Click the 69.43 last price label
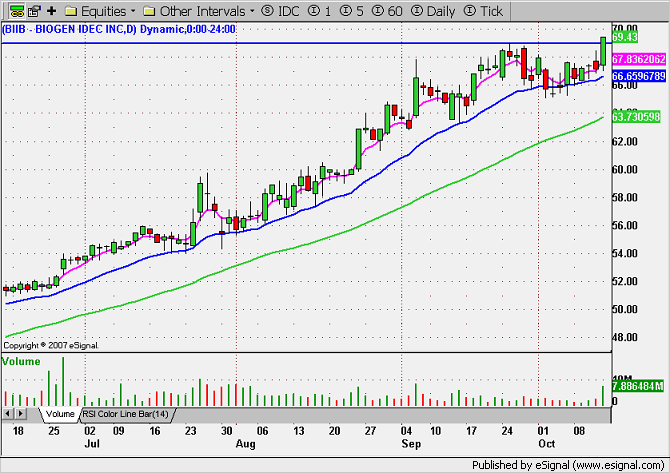The width and height of the screenshot is (670, 473). [x=624, y=37]
